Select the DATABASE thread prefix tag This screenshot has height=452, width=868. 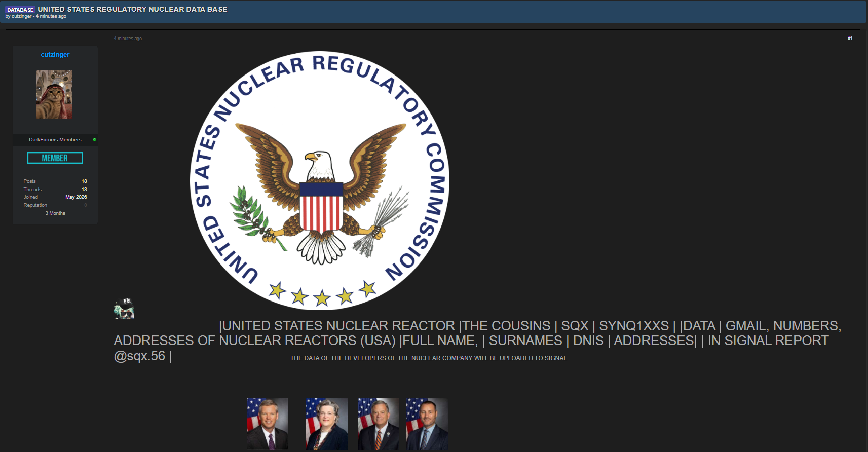[20, 10]
